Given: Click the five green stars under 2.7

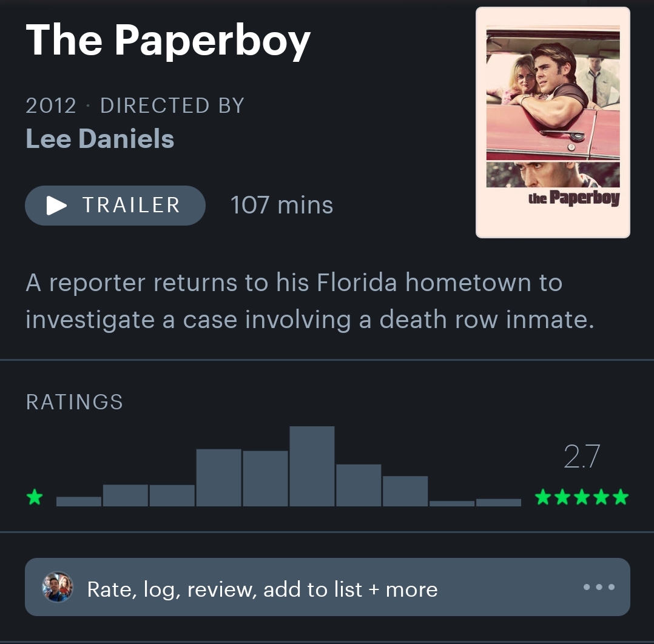Looking at the screenshot, I should 582,497.
